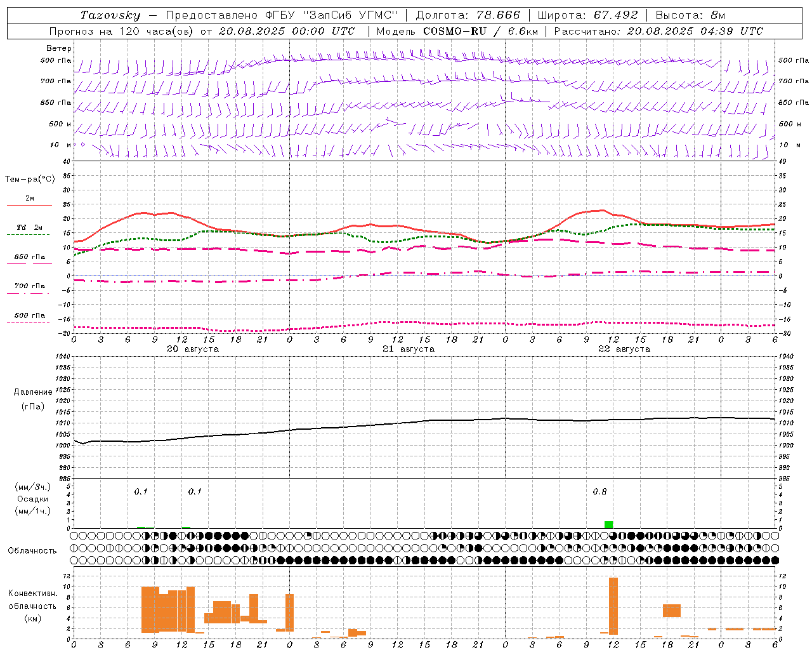Click the elevation text Высота: 8м
812x650 pixels.
(x=690, y=15)
